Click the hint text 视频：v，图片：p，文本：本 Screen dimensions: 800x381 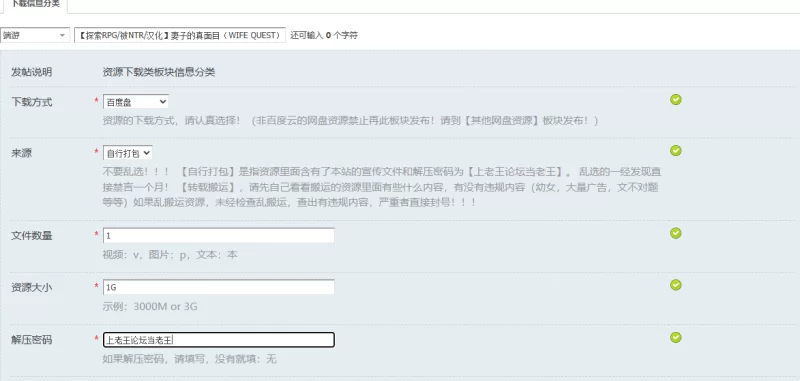coord(170,255)
